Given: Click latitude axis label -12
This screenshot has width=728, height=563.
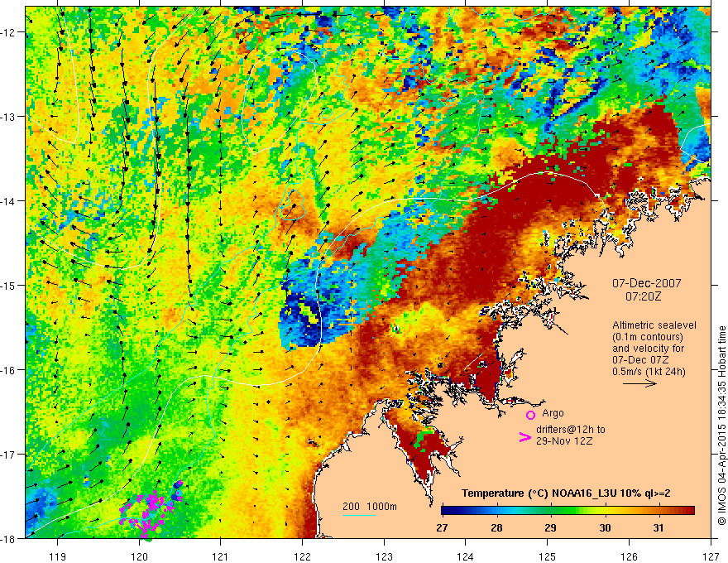Looking at the screenshot, I should tap(9, 32).
